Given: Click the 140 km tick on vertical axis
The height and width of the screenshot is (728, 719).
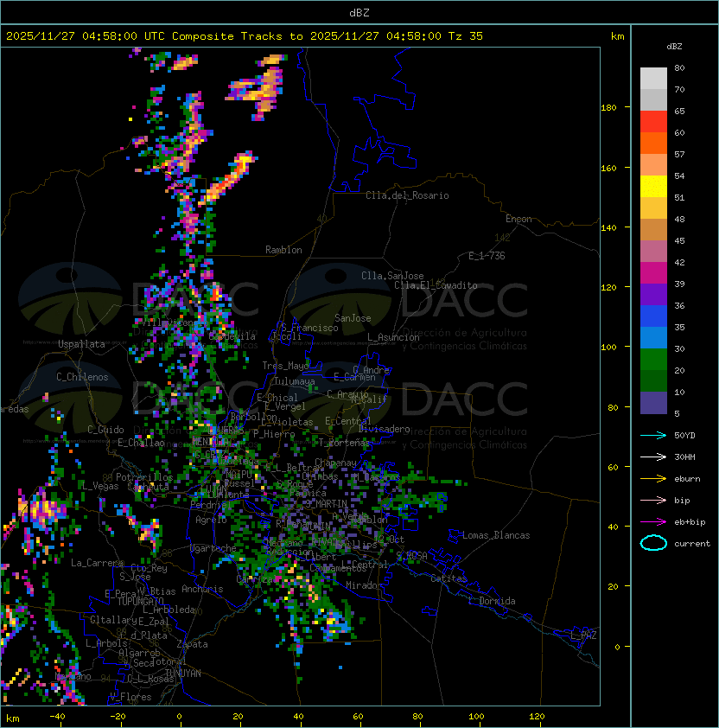Looking at the screenshot, I should tap(608, 227).
